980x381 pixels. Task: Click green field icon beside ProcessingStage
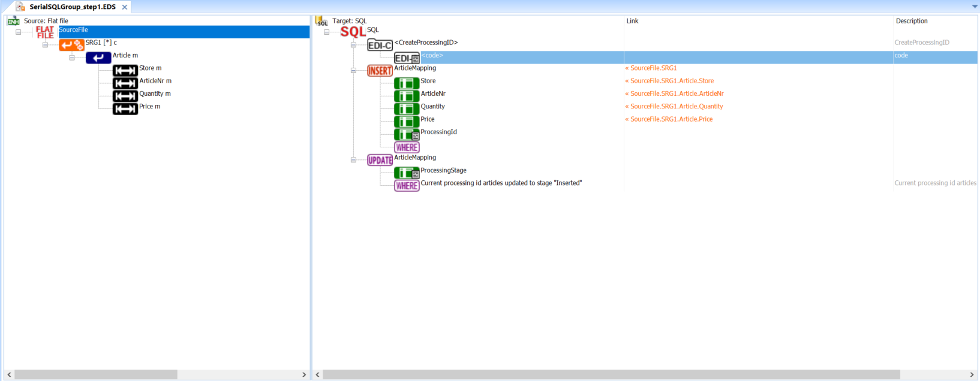pos(407,173)
